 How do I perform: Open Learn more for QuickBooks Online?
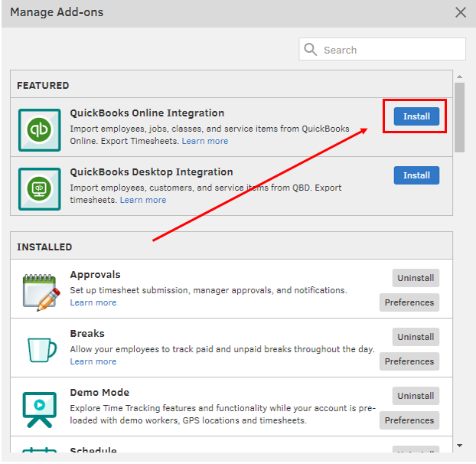tap(205, 141)
